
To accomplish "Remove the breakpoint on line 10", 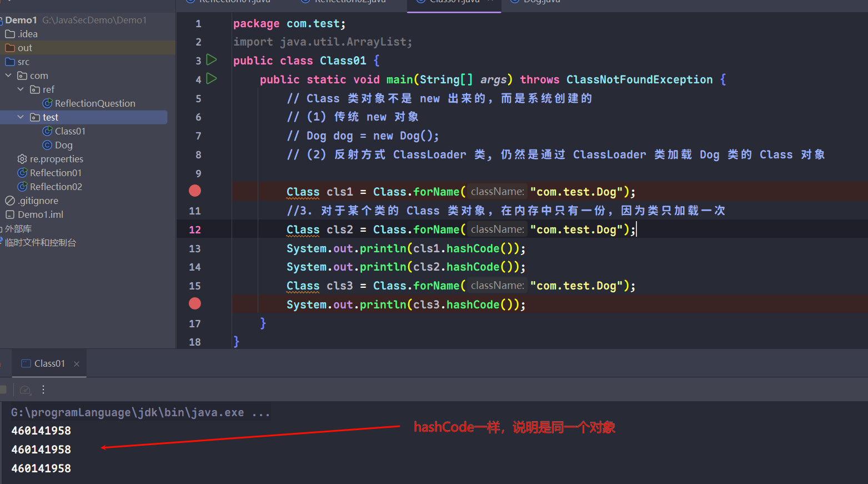I will [x=195, y=191].
